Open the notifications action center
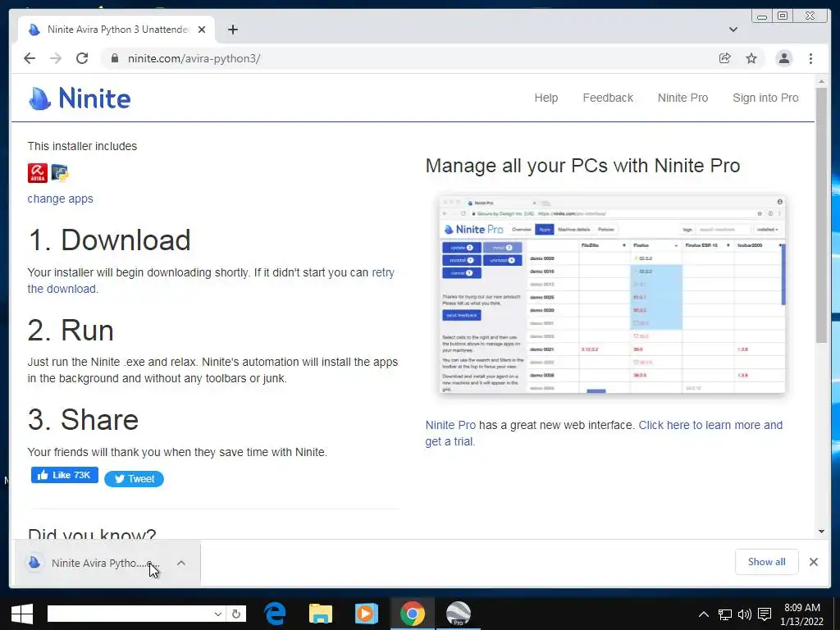 tap(765, 614)
